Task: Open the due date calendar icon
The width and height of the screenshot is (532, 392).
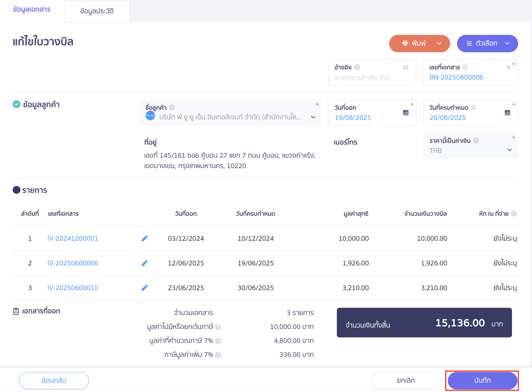Action: pos(507,113)
